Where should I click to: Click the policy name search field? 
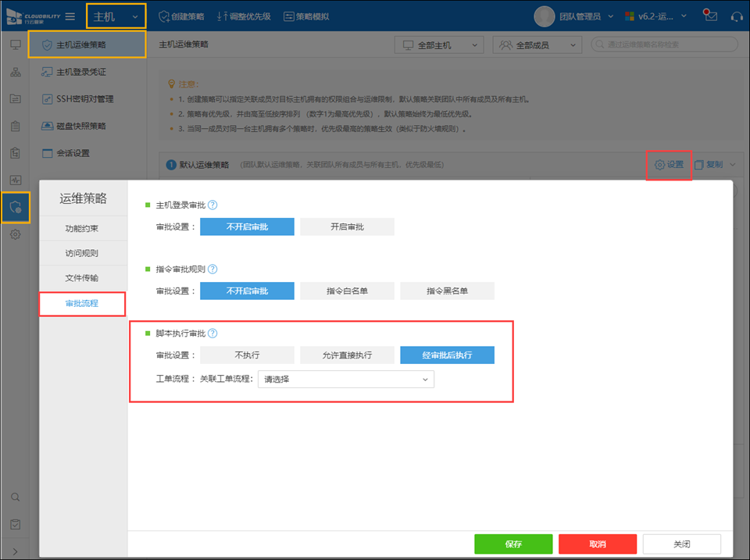click(664, 45)
